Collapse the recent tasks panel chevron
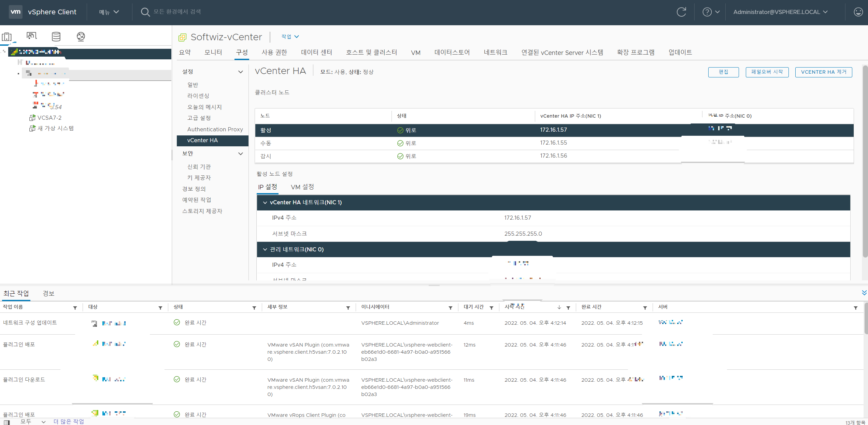Viewport: 868px width, 425px height. click(864, 293)
